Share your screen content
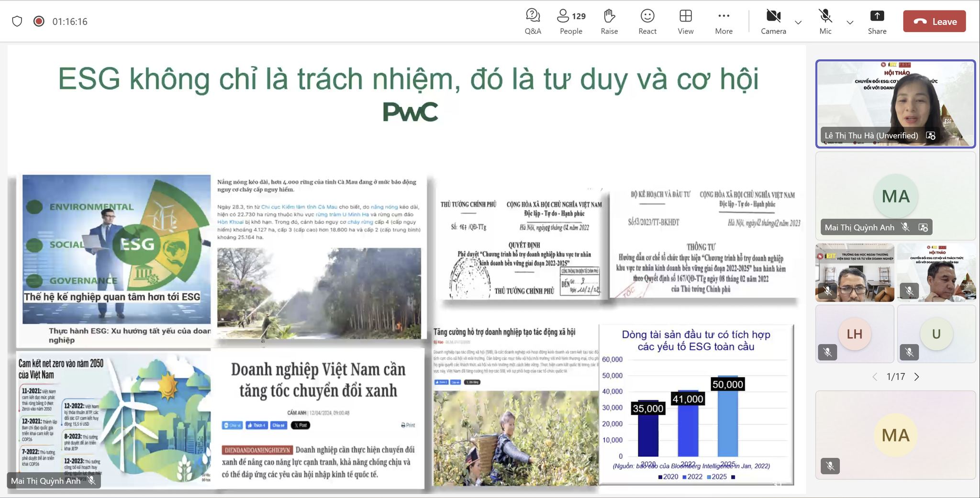Screen dimensions: 980x498 click(x=877, y=22)
